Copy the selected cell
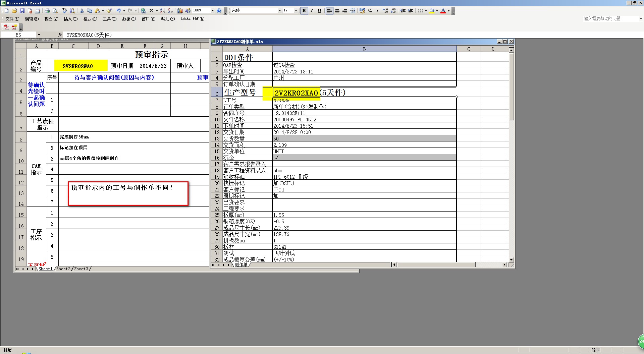This screenshot has height=354, width=644. pyautogui.click(x=90, y=11)
